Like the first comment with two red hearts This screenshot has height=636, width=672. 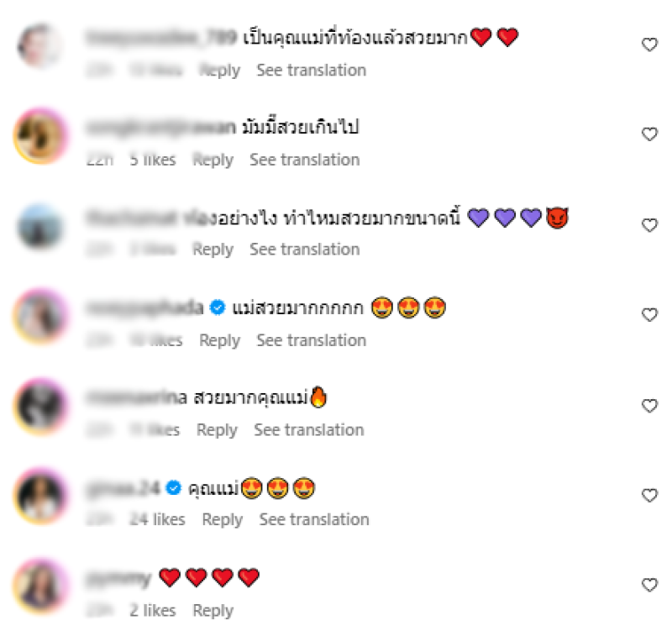649,45
